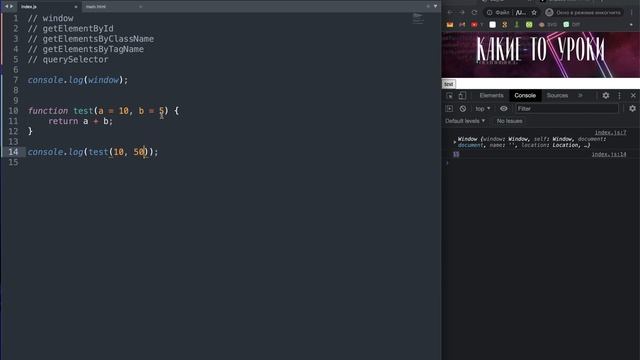Open the YouTube bookmark
This screenshot has width=640, height=360.
coord(477,24)
